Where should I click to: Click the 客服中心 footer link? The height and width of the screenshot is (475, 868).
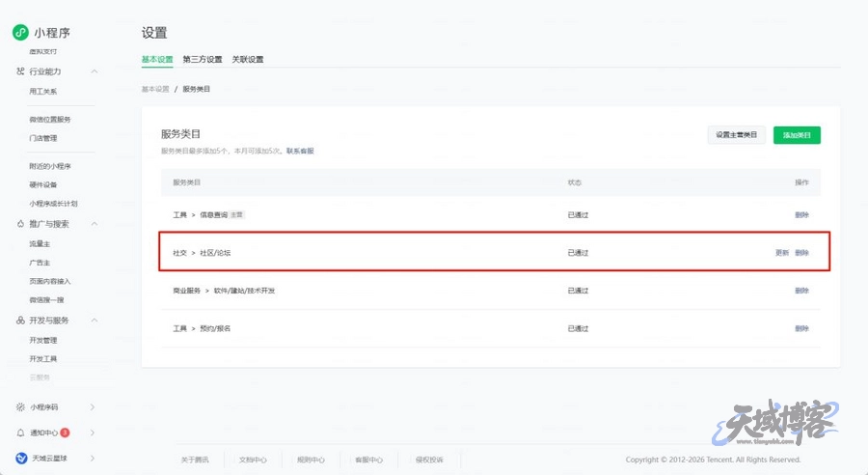point(368,460)
